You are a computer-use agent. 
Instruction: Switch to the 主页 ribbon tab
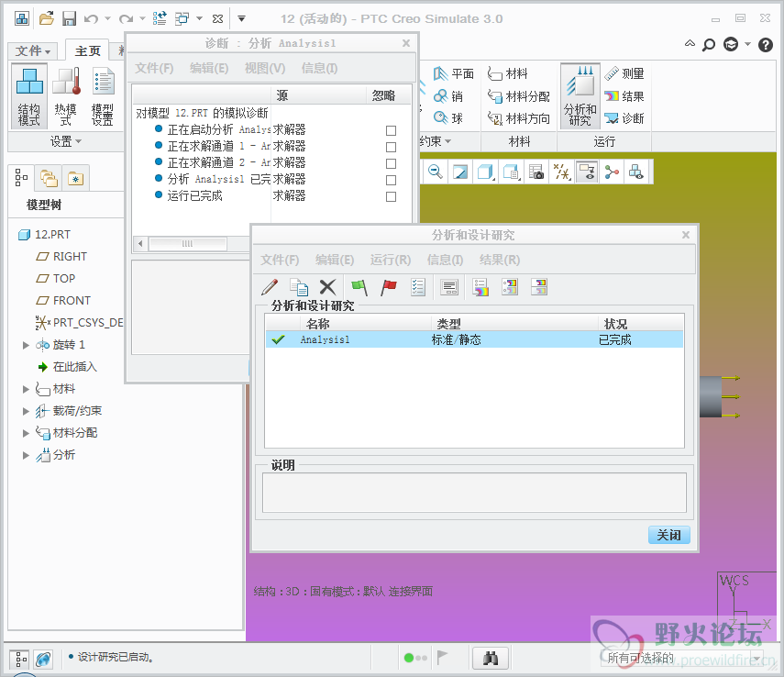[x=88, y=50]
